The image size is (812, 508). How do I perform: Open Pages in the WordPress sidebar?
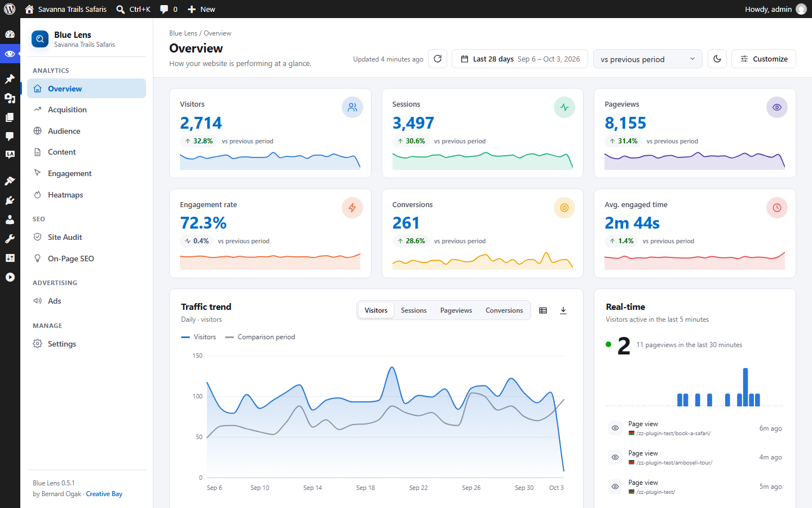point(10,117)
